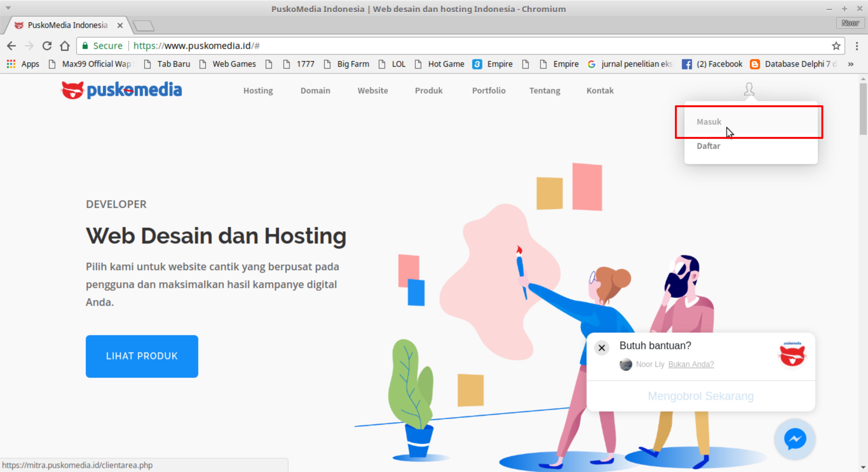Image resolution: width=868 pixels, height=472 pixels.
Task: Open the window menu arrow in title bar
Action: pyautogui.click(x=8, y=8)
